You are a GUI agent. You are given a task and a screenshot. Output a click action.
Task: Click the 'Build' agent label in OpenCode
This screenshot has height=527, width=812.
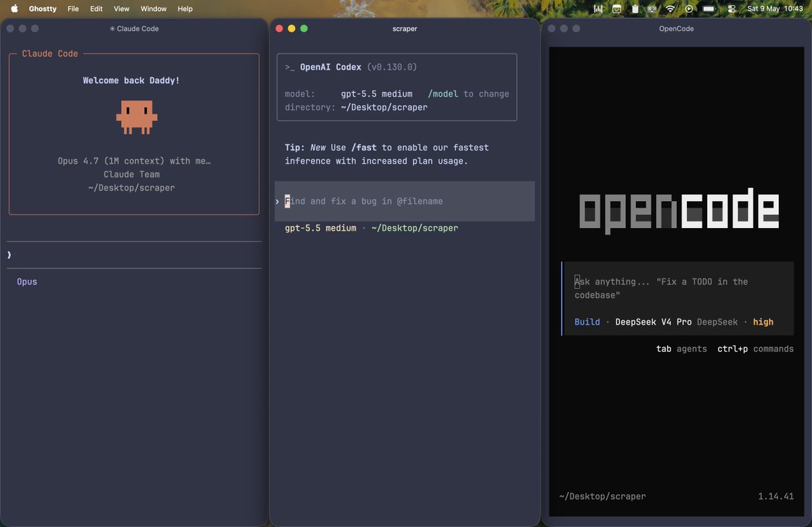pos(587,322)
